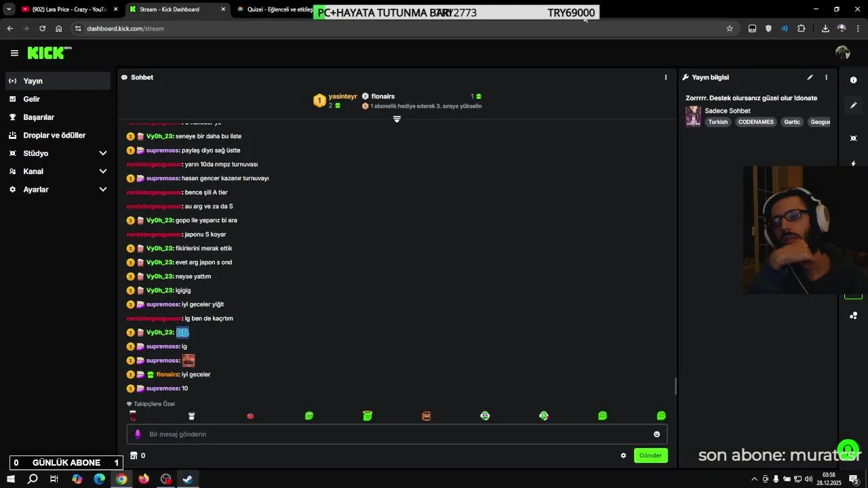Open the emoji picker in message box
Screen dimensions: 868x488
click(x=656, y=434)
